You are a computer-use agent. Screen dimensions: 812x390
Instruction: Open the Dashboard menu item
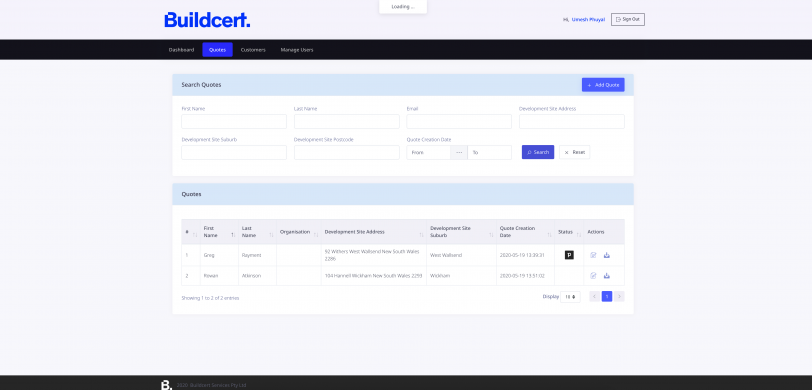pyautogui.click(x=181, y=50)
